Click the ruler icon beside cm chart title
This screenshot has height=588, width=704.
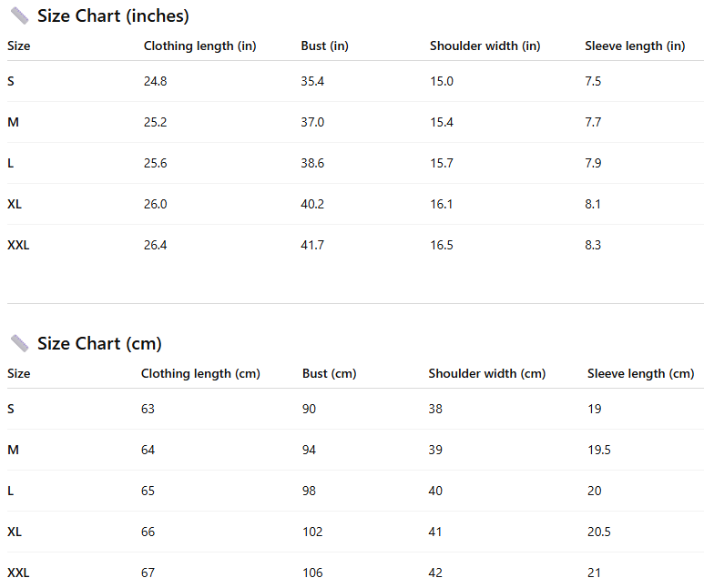tap(19, 343)
